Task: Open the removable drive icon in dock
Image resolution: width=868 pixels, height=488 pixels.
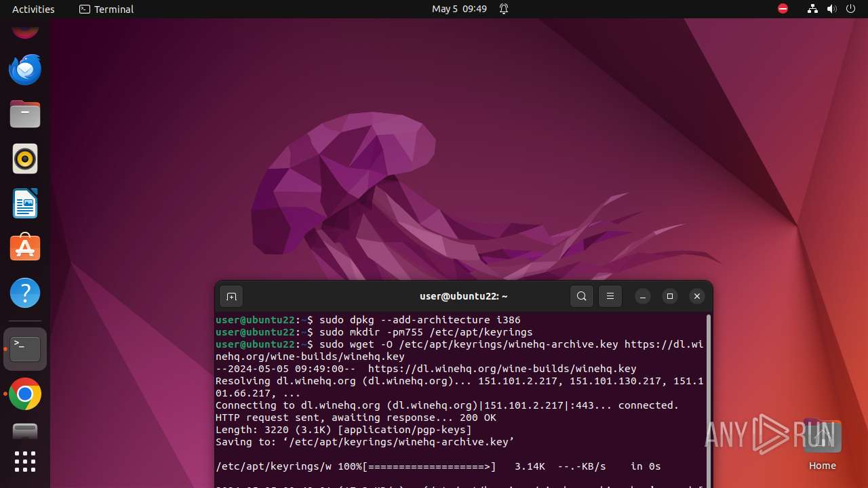Action: click(25, 432)
